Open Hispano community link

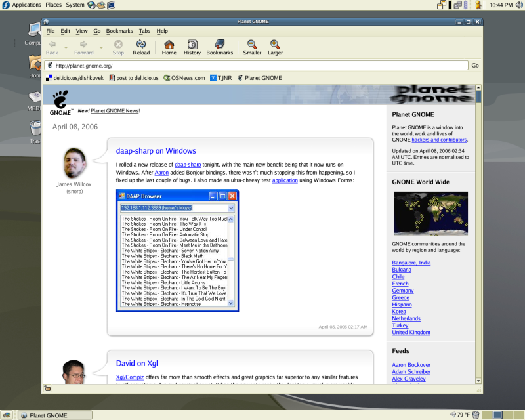(402, 304)
